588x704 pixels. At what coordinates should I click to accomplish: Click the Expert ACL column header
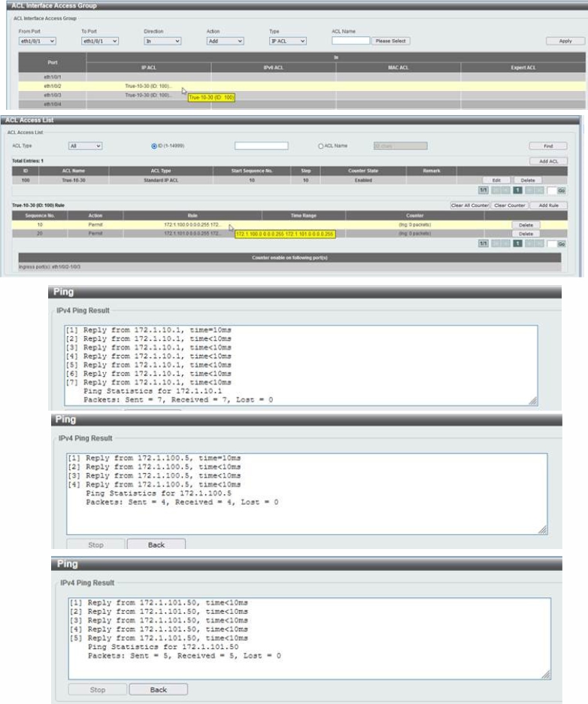point(523,68)
